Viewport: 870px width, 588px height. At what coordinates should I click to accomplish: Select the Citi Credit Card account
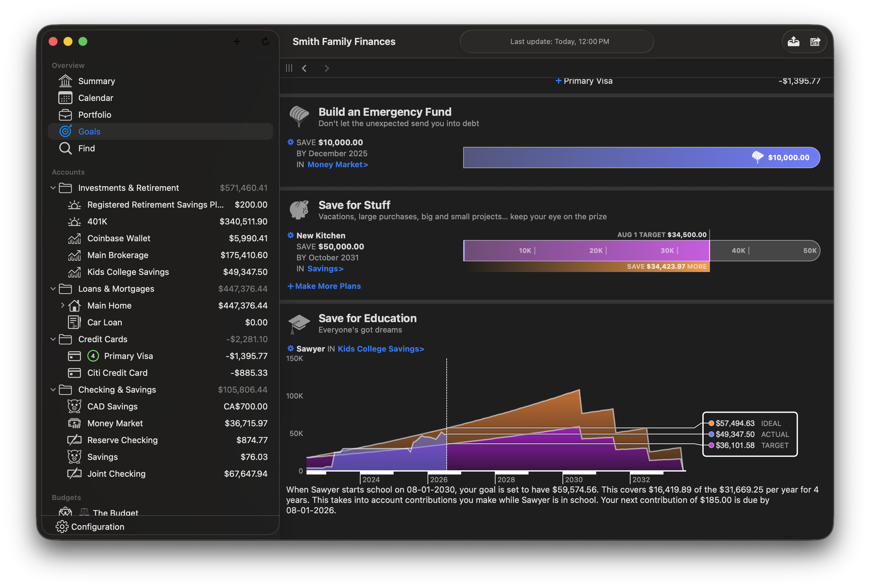pyautogui.click(x=160, y=373)
